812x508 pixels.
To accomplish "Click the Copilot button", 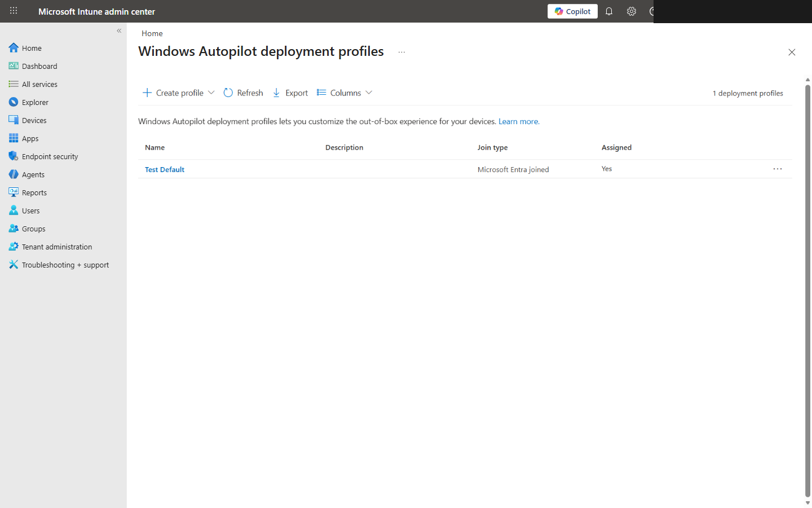I will tap(572, 11).
